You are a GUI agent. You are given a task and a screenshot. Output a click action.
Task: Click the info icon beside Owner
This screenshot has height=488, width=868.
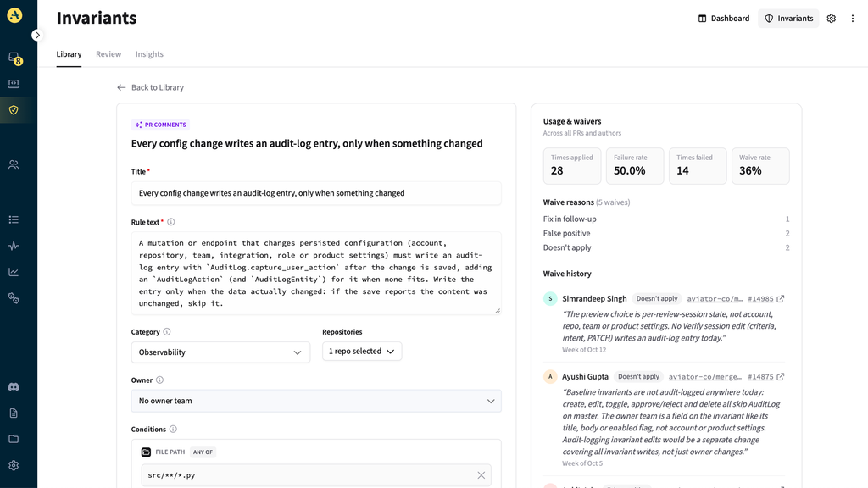(x=160, y=380)
